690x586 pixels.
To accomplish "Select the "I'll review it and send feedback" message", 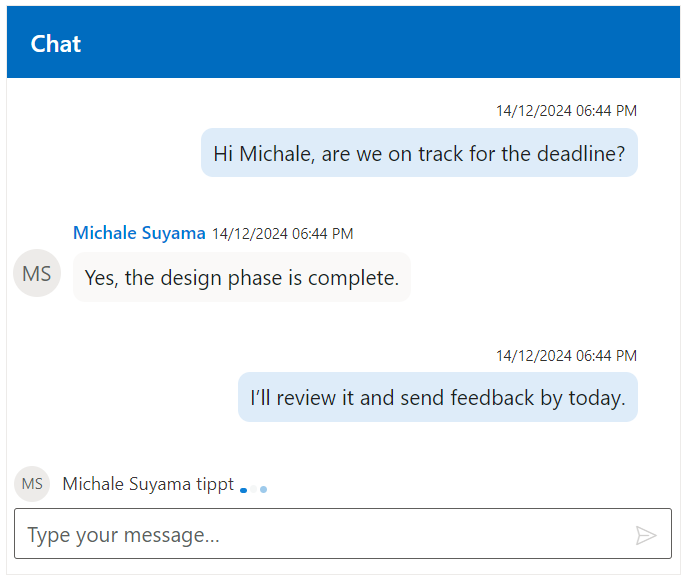I will [437, 398].
